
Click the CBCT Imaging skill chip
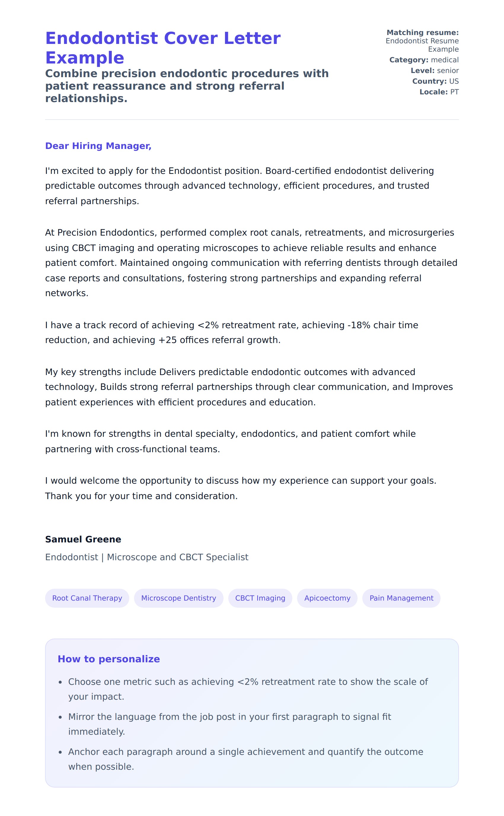tap(260, 598)
